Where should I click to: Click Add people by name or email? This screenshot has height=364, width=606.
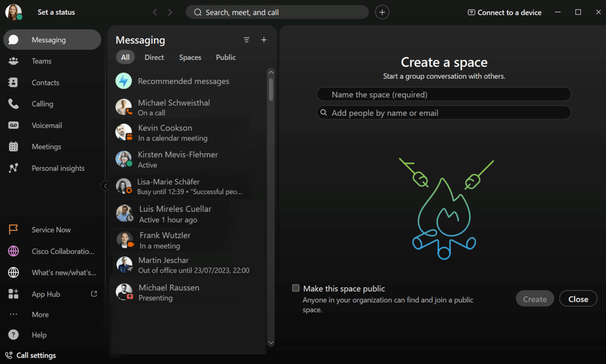[x=444, y=113]
